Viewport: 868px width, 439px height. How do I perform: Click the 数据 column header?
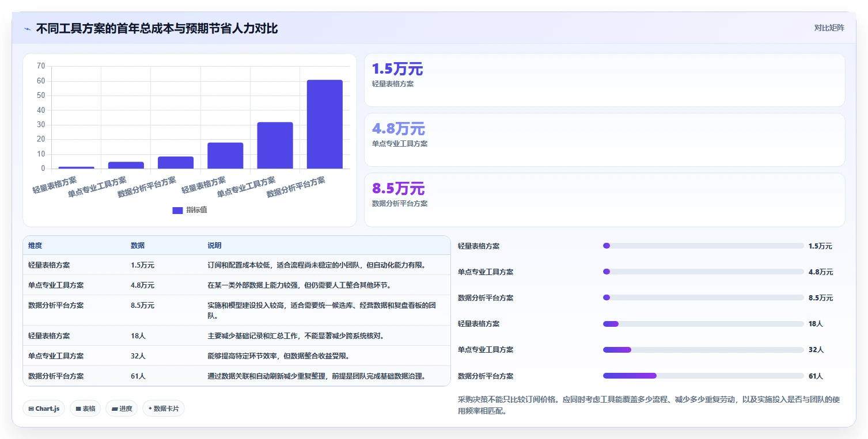click(138, 246)
